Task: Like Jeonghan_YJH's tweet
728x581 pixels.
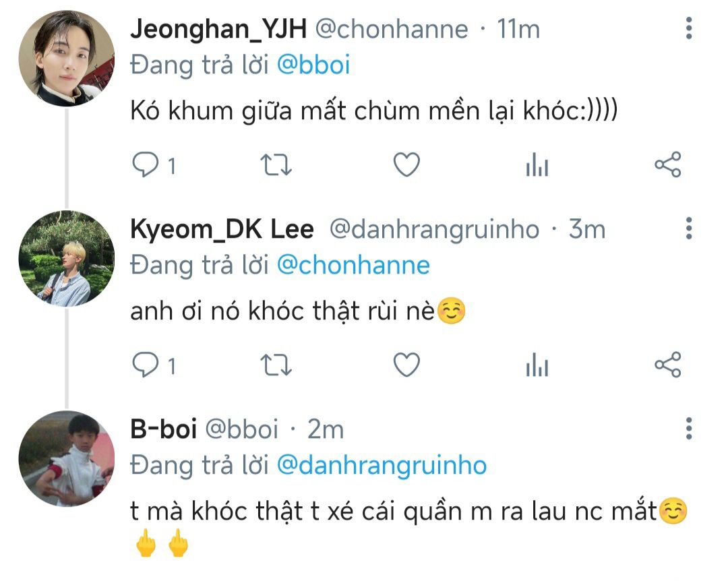Action: (406, 165)
